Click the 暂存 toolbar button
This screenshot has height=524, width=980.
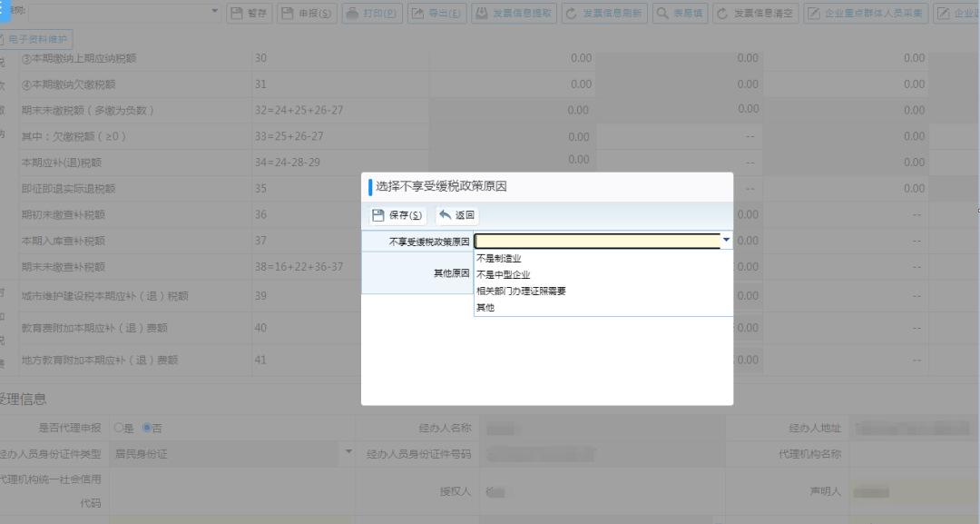249,13
